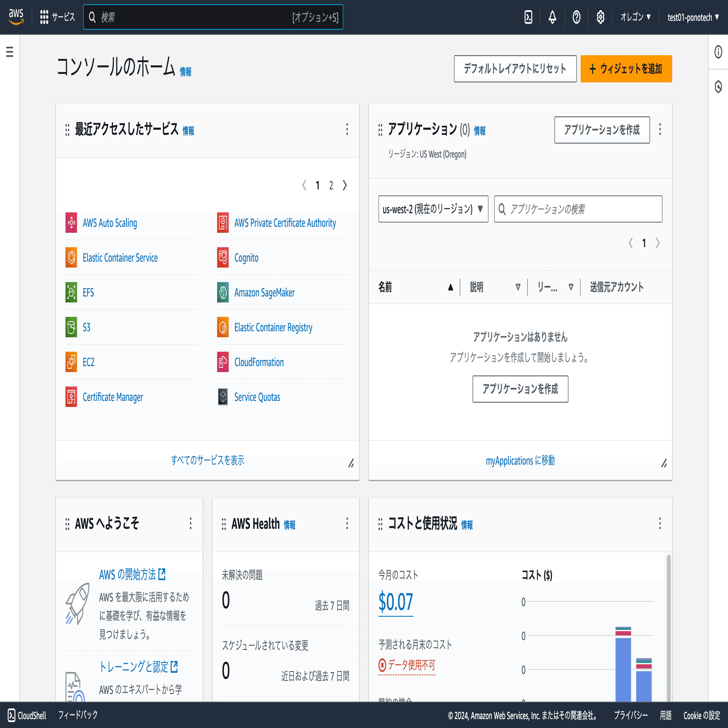Click the Elastic Container Registry icon
The width and height of the screenshot is (728, 728).
point(223,327)
